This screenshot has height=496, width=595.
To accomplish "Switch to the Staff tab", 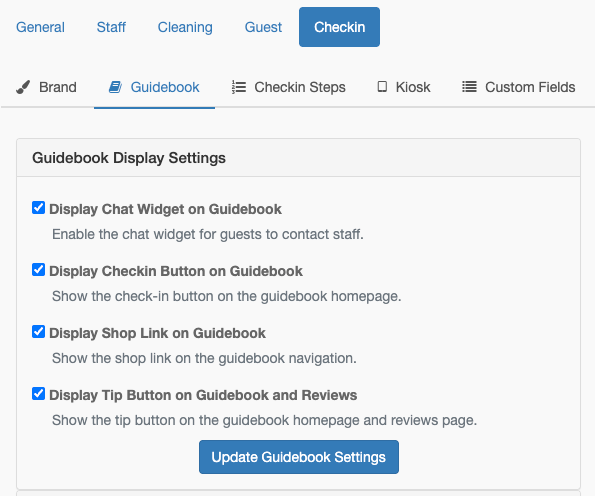I will pos(111,27).
